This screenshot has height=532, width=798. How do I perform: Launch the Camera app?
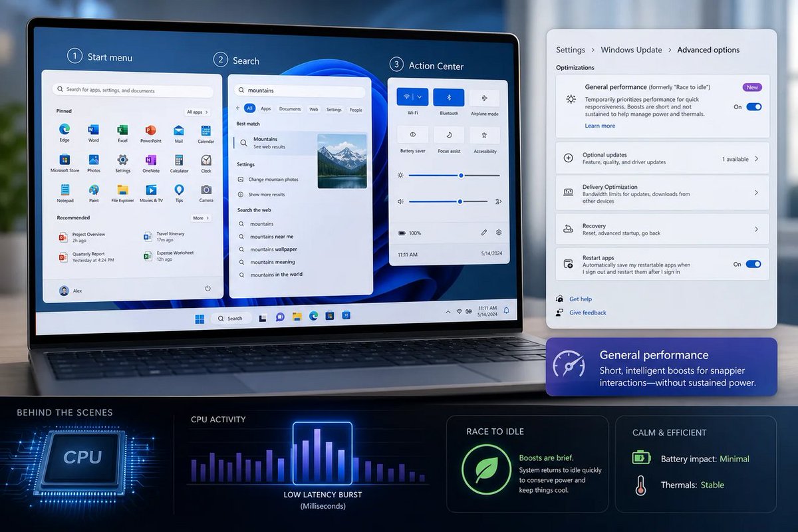tap(206, 190)
